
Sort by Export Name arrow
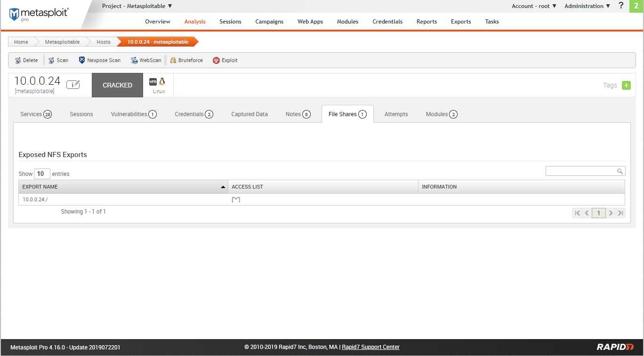[x=223, y=187]
